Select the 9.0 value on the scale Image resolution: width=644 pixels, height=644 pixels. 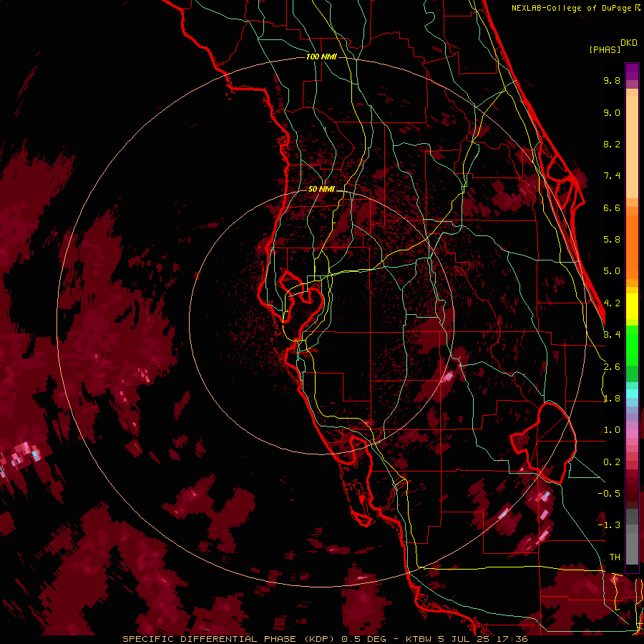[x=612, y=113]
